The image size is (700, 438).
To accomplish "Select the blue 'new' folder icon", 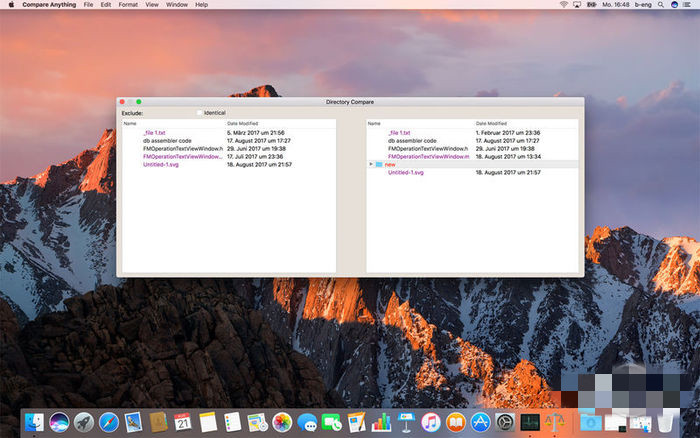I will (379, 164).
